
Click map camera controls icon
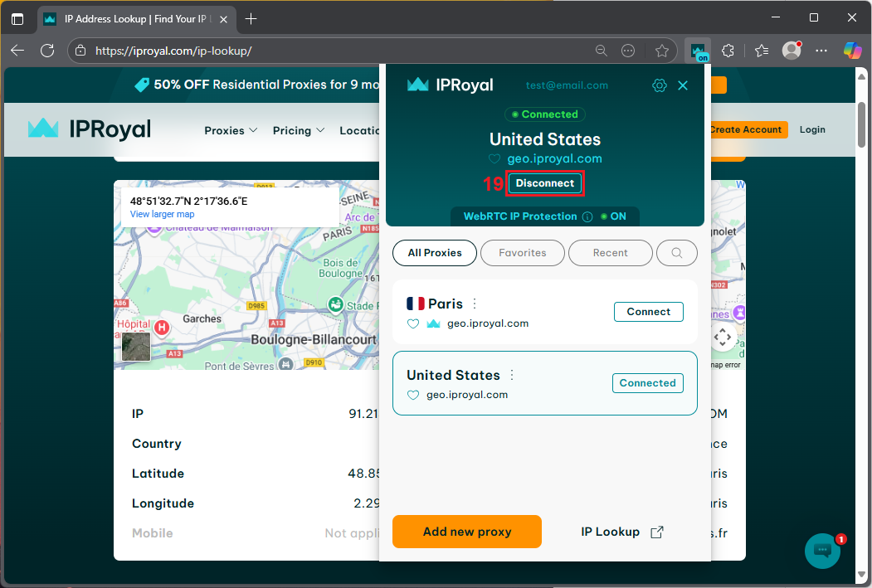[723, 337]
